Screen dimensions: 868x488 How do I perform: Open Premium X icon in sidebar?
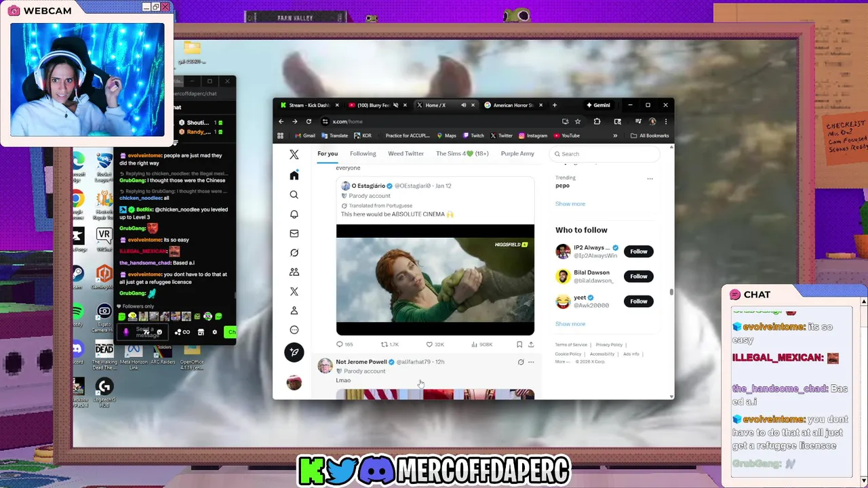294,291
